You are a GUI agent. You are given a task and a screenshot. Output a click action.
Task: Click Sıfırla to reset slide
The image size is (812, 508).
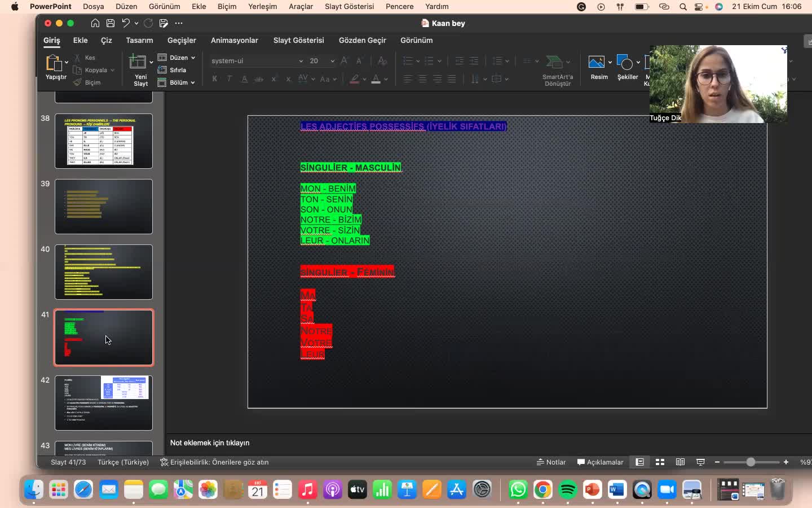pyautogui.click(x=172, y=70)
